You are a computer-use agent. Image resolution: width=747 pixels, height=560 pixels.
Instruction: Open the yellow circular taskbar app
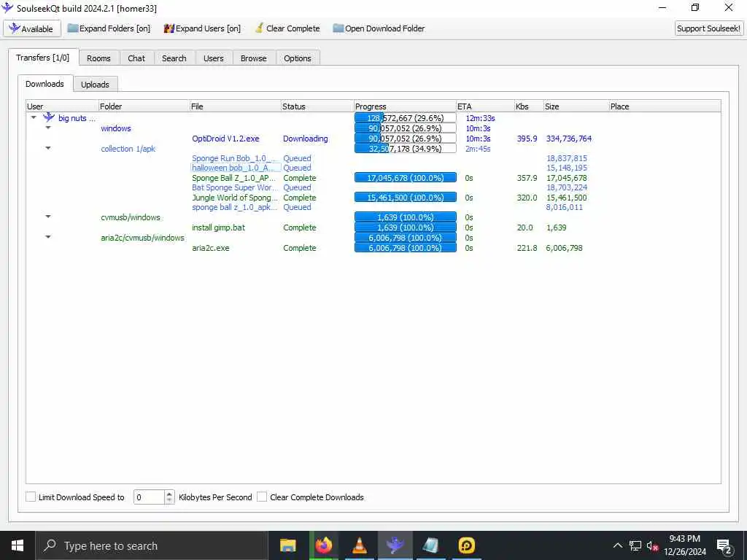coord(466,545)
